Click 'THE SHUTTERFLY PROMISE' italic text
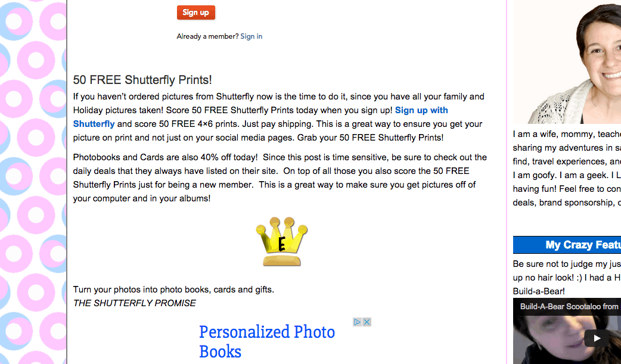 134,303
